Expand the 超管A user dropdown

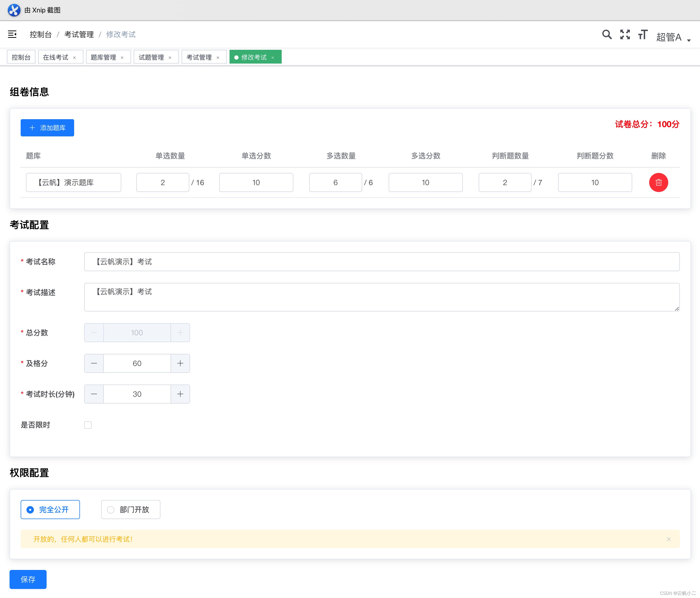pyautogui.click(x=673, y=37)
